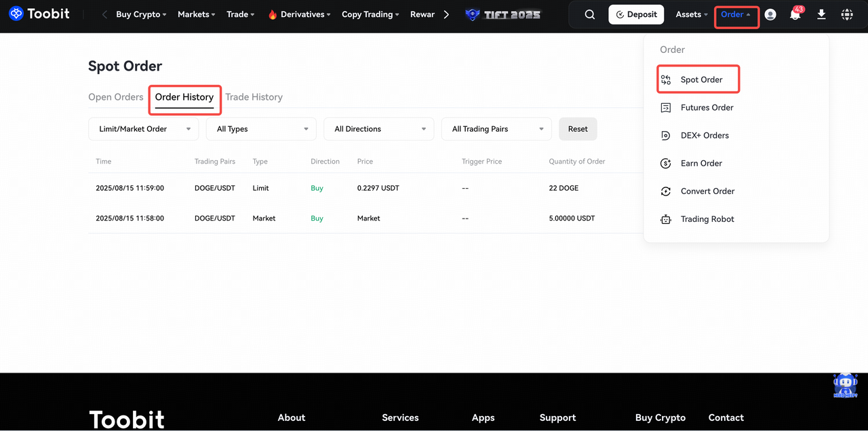The image size is (868, 431).
Task: Choose Spot Order from the menu
Action: click(x=702, y=80)
